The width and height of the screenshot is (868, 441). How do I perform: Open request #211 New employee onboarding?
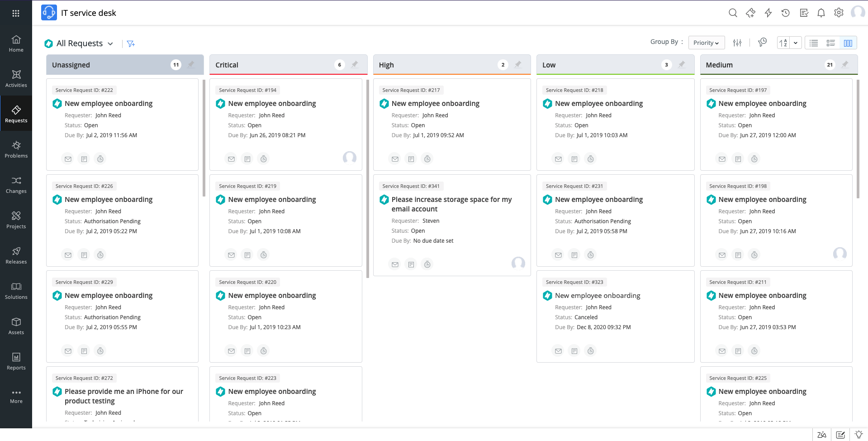coord(762,296)
